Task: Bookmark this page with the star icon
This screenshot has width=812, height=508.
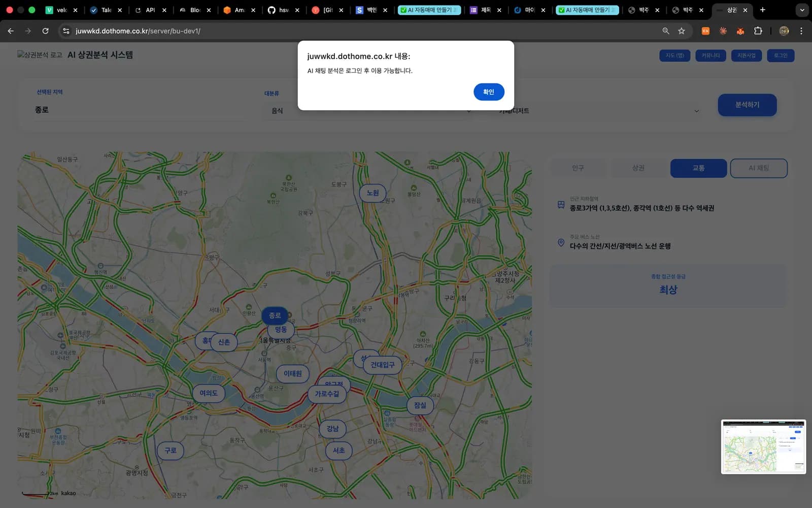Action: [x=682, y=31]
